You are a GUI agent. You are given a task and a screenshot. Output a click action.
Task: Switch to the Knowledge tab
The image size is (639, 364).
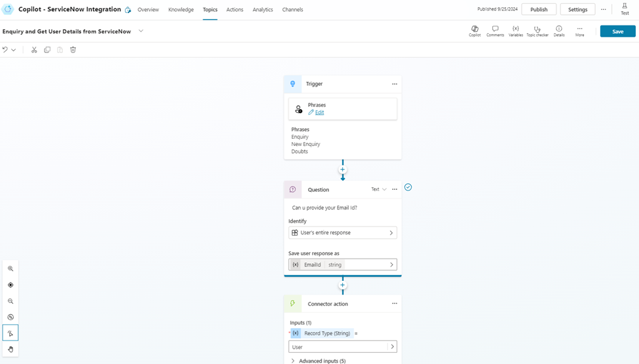181,10
